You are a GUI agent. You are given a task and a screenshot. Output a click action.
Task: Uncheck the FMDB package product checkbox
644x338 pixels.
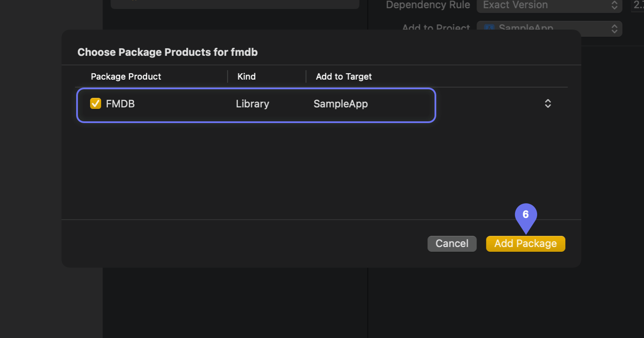(x=96, y=104)
